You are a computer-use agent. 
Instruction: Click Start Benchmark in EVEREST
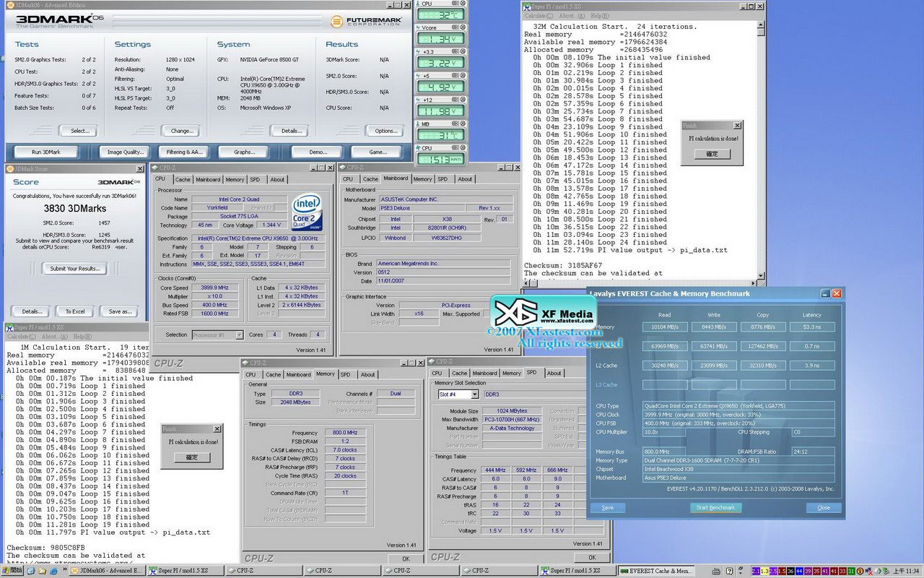(715, 508)
